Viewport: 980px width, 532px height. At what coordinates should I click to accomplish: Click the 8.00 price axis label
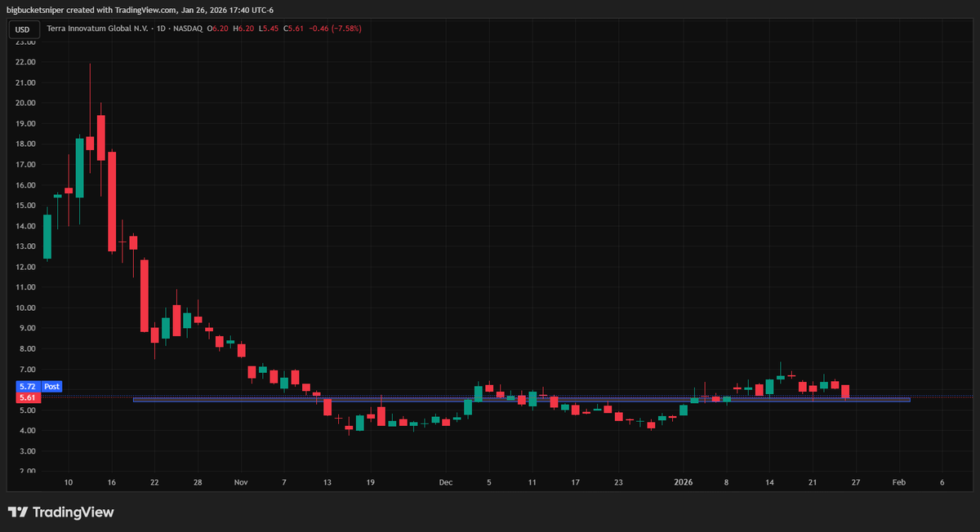tap(27, 348)
